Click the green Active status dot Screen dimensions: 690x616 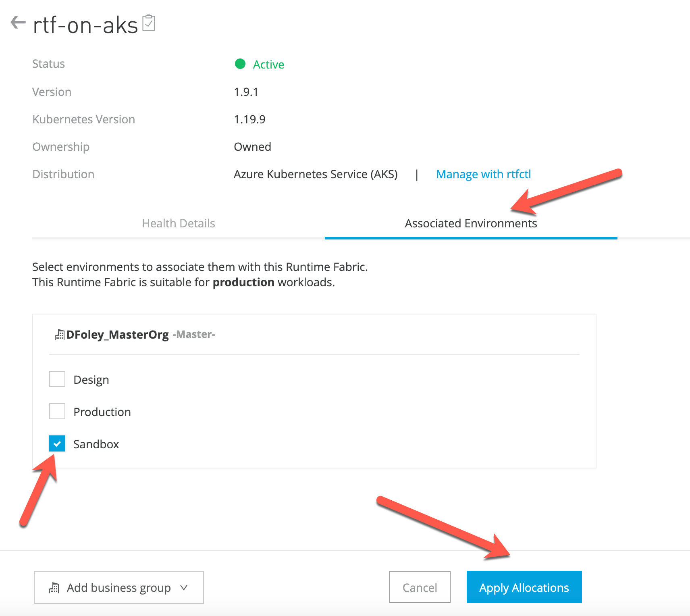240,64
